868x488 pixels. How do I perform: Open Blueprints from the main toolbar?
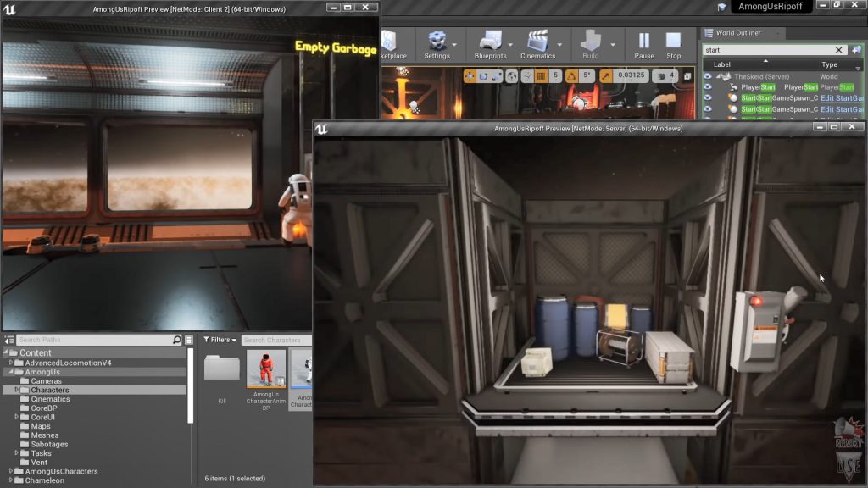point(490,44)
